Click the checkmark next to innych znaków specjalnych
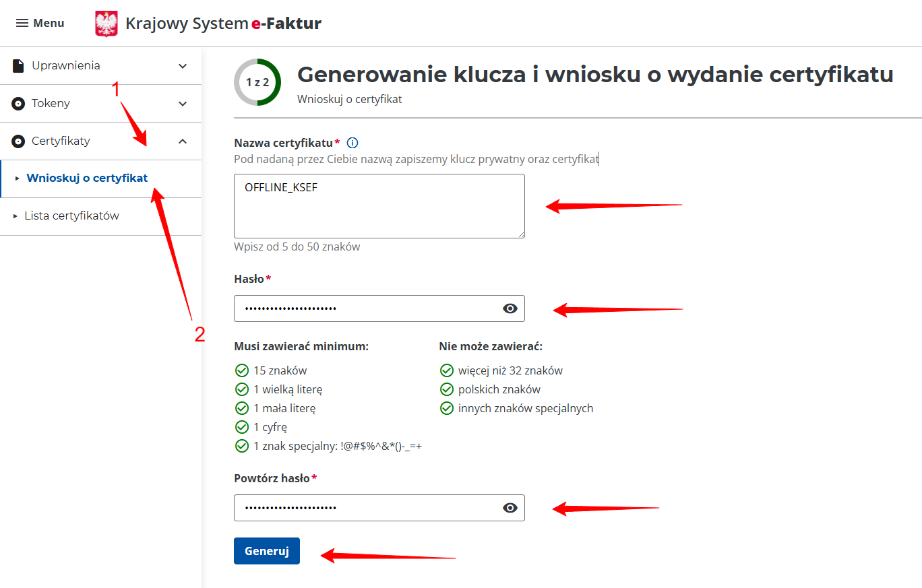The image size is (922, 588). click(x=446, y=408)
